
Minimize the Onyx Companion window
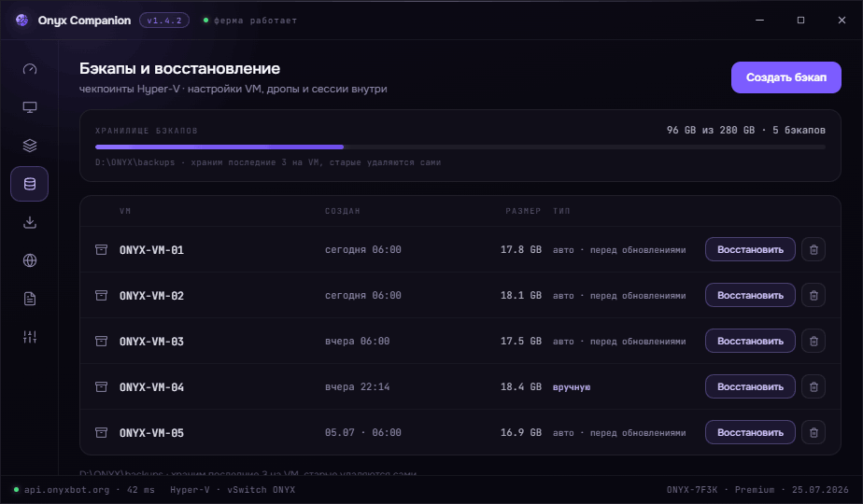point(759,20)
